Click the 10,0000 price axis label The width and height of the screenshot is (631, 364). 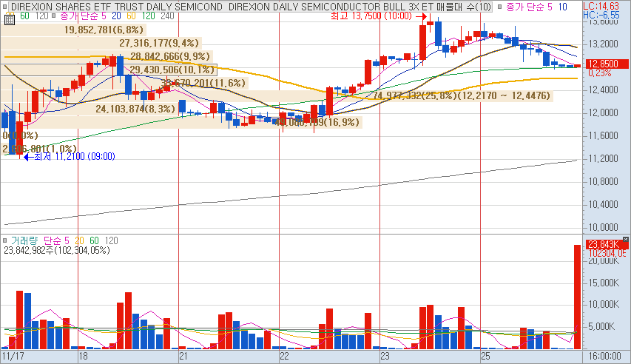tap(603, 228)
